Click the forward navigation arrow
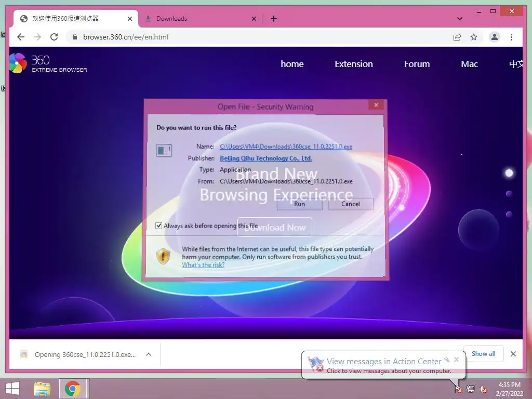This screenshot has height=399, width=532. [x=37, y=37]
